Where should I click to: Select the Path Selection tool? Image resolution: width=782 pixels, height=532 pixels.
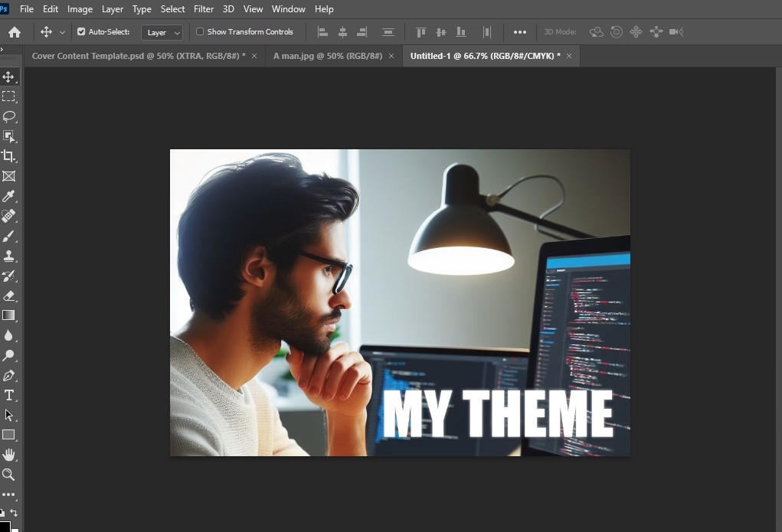tap(8, 415)
